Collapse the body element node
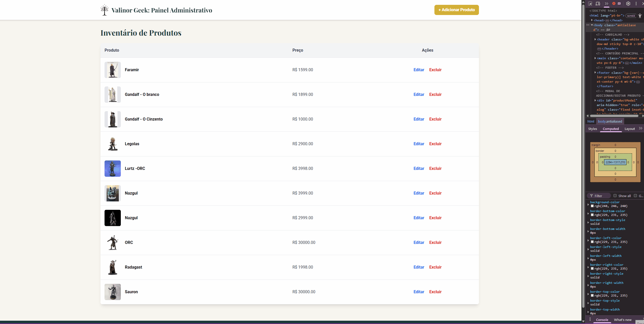 click(592, 25)
